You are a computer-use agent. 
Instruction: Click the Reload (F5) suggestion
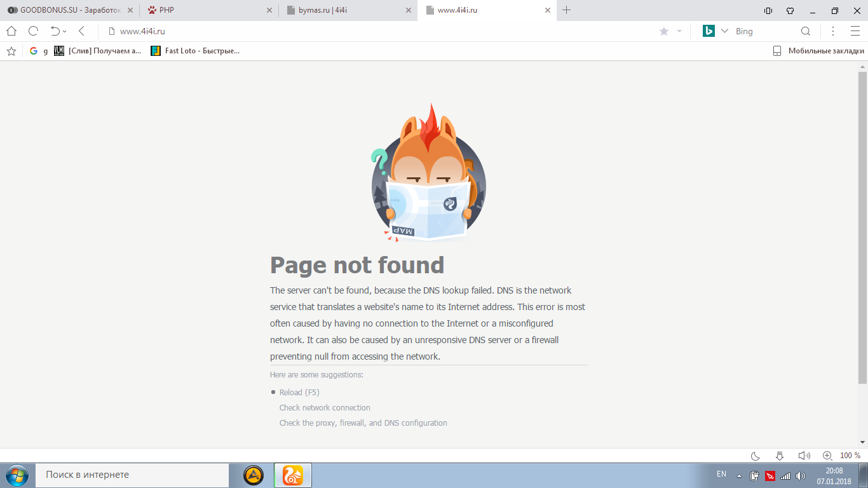click(299, 392)
